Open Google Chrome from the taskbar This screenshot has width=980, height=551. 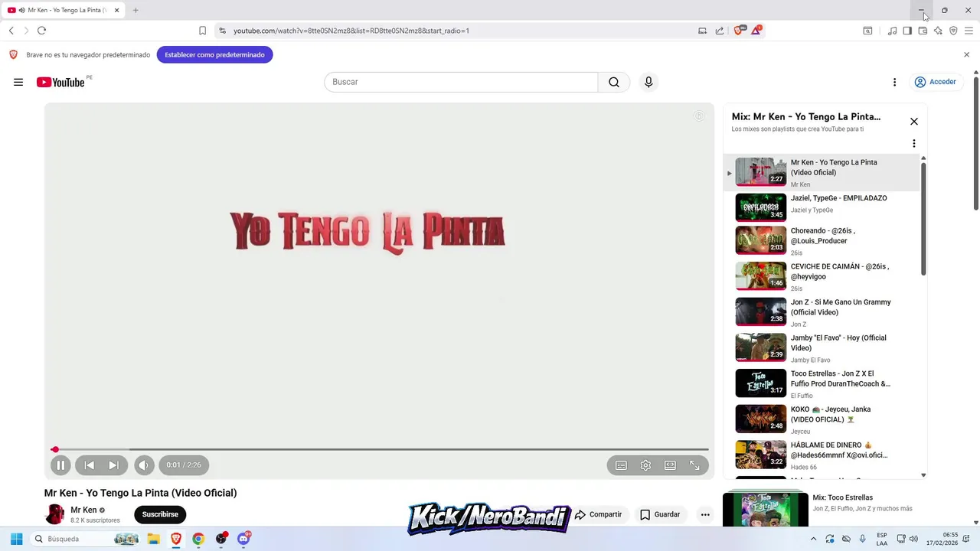click(198, 539)
